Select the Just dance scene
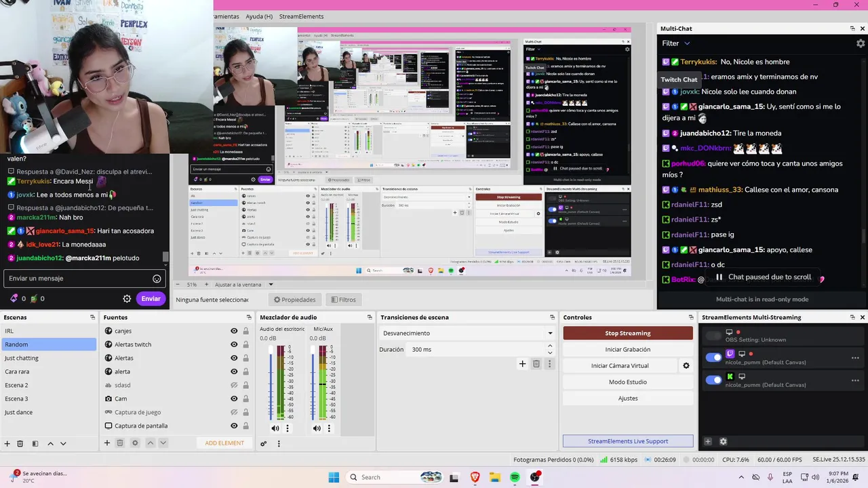This screenshot has width=868, height=488. 49,412
